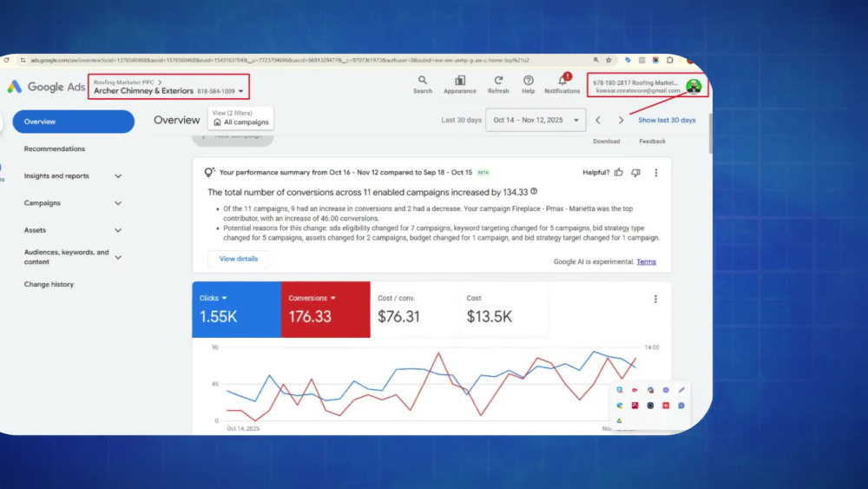Open the performance summary three-dot menu
Image resolution: width=868 pixels, height=489 pixels.
[656, 172]
